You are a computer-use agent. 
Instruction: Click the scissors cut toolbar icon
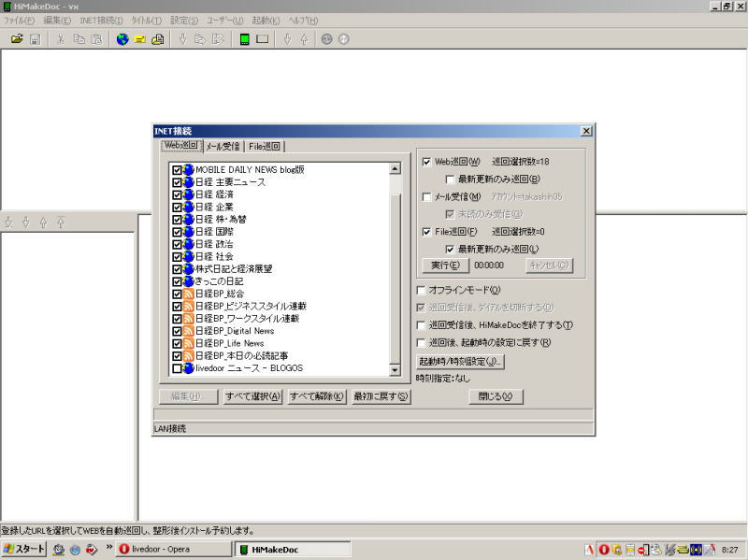[61, 39]
